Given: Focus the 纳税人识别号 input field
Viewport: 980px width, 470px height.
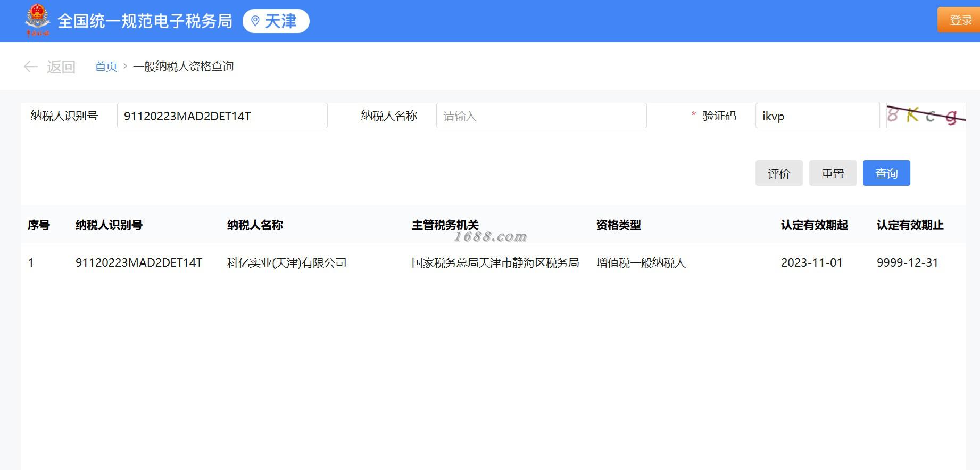Looking at the screenshot, I should click(x=222, y=116).
